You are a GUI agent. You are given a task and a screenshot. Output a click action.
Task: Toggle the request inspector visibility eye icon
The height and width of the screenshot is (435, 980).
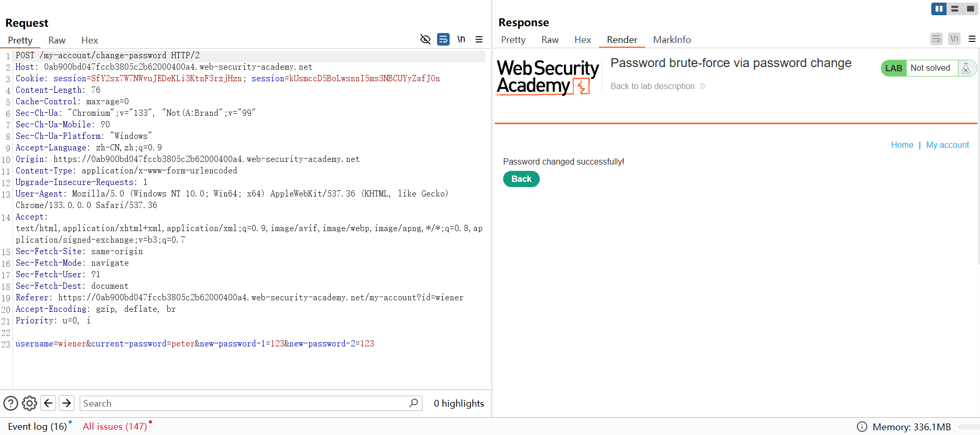point(425,39)
